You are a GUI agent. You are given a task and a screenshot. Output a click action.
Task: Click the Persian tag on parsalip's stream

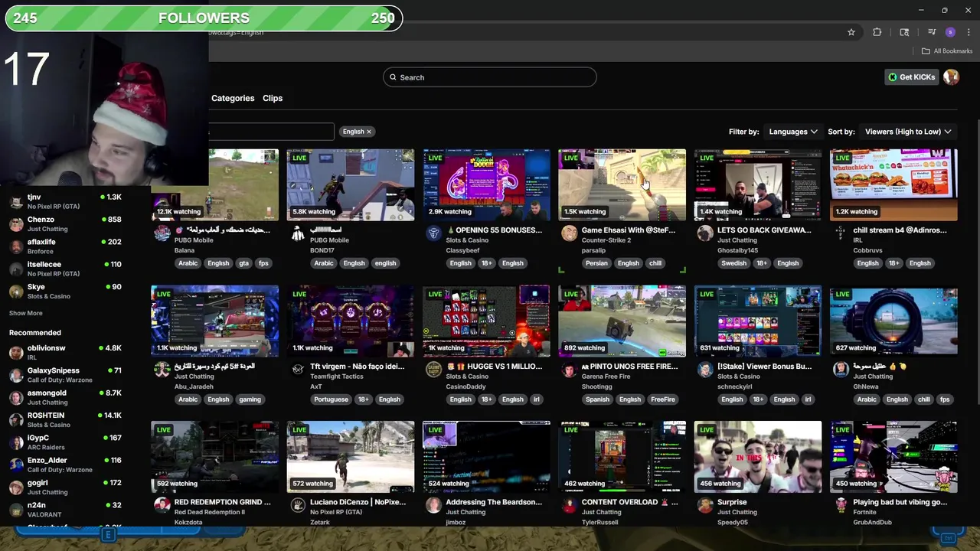click(x=596, y=263)
